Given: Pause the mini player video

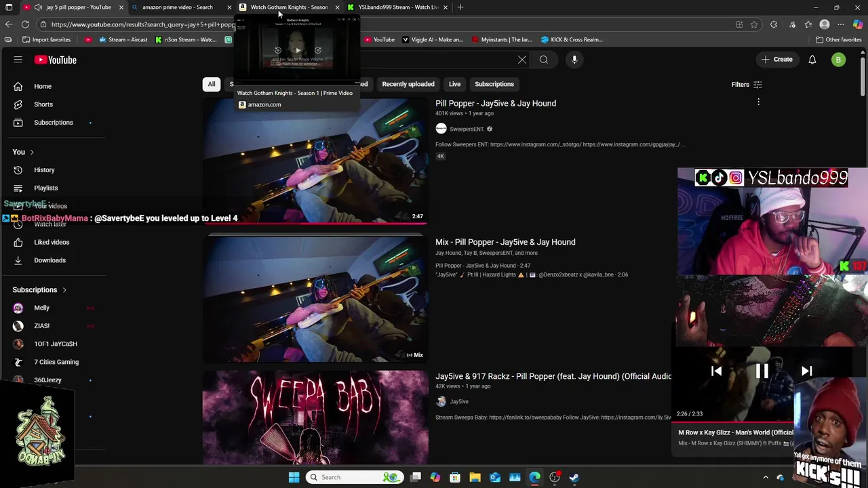Looking at the screenshot, I should [x=762, y=371].
